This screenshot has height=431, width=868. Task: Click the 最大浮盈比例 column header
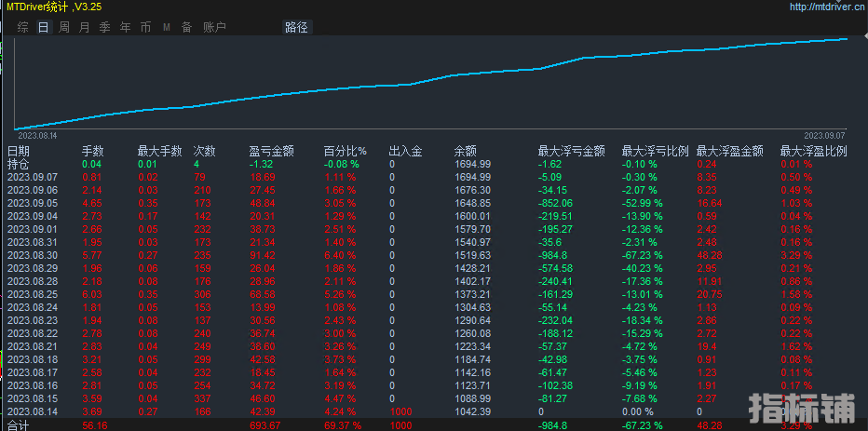tap(813, 152)
